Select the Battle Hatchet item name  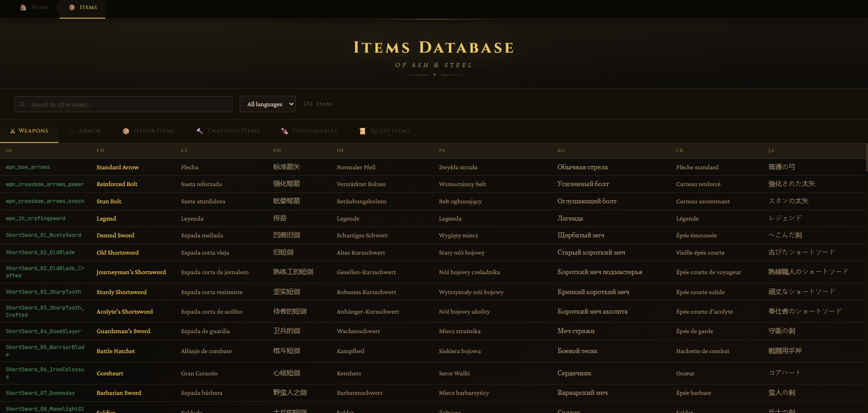[x=116, y=351]
